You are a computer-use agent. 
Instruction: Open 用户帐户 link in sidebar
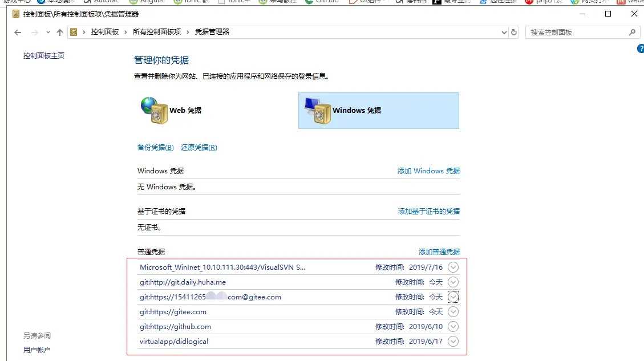coord(37,350)
